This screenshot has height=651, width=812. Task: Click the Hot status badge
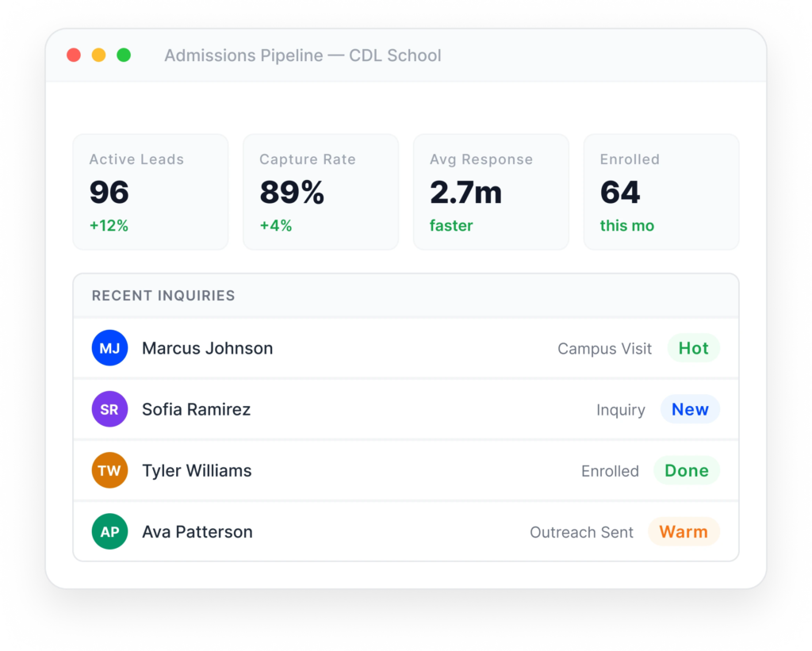coord(693,348)
